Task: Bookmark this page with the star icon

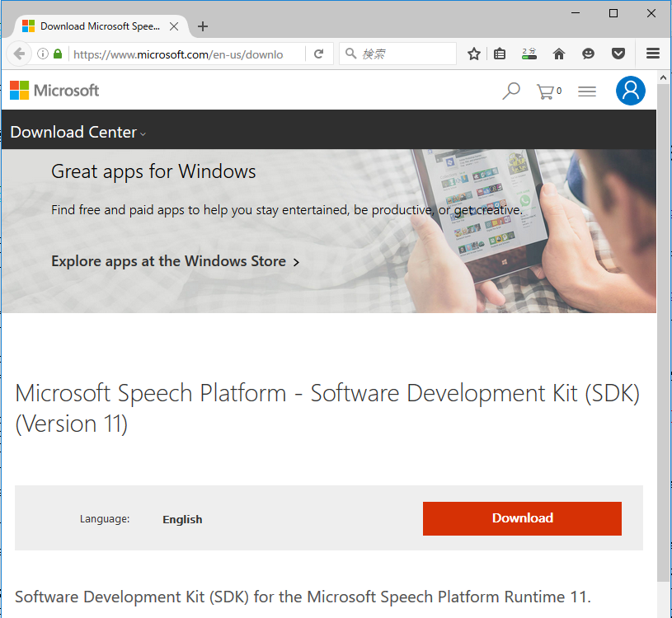Action: (x=474, y=54)
